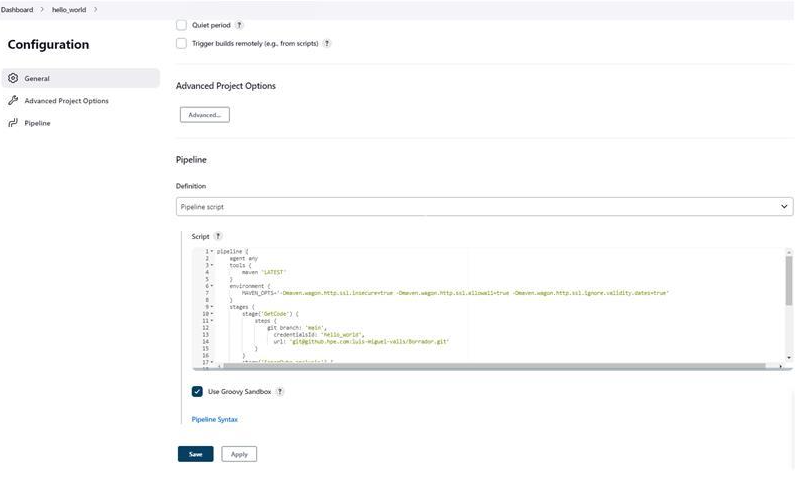The height and width of the screenshot is (482, 800).
Task: Click the wrench icon for Advanced Project Options
Action: pos(13,100)
